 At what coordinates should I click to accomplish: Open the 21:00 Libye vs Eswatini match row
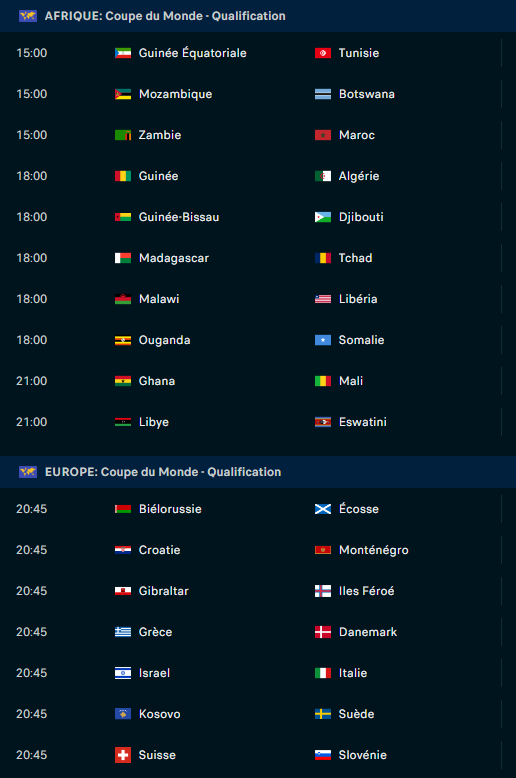(258, 422)
